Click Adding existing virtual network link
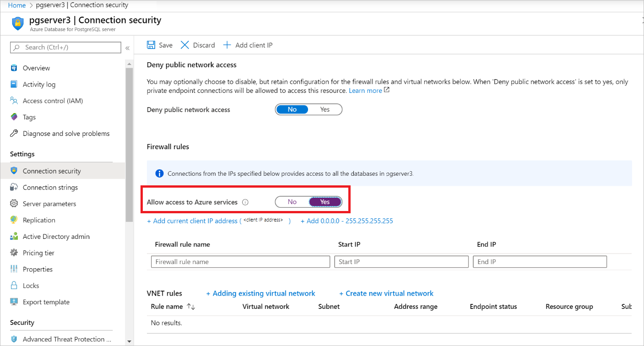This screenshot has width=644, height=346. pos(260,293)
